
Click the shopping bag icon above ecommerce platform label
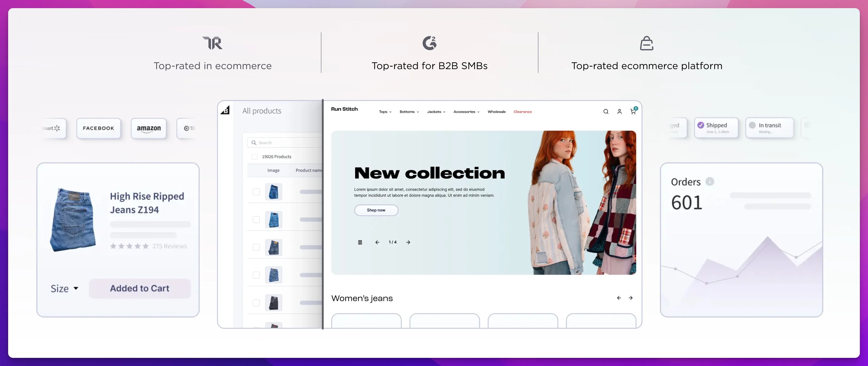point(647,43)
